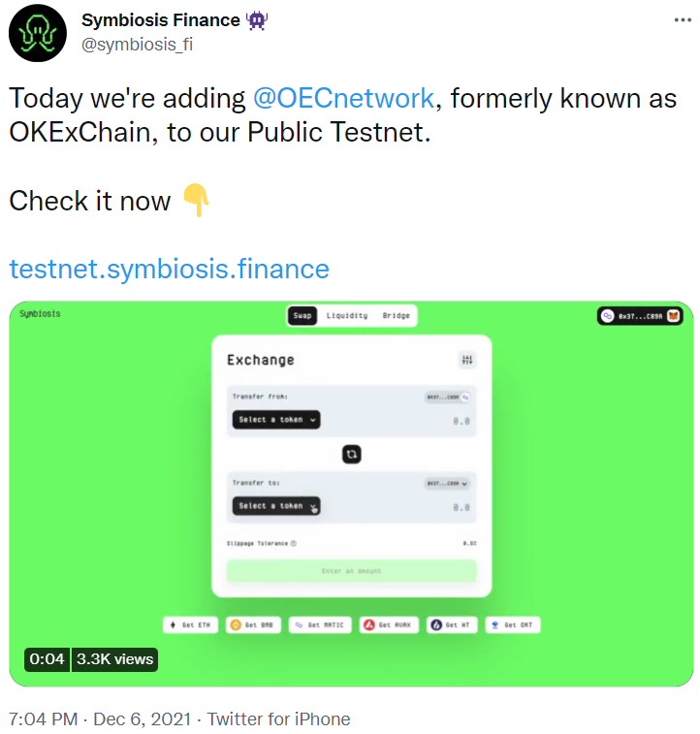
Task: Open the testnet.symbiosis.finance link
Action: click(x=170, y=269)
